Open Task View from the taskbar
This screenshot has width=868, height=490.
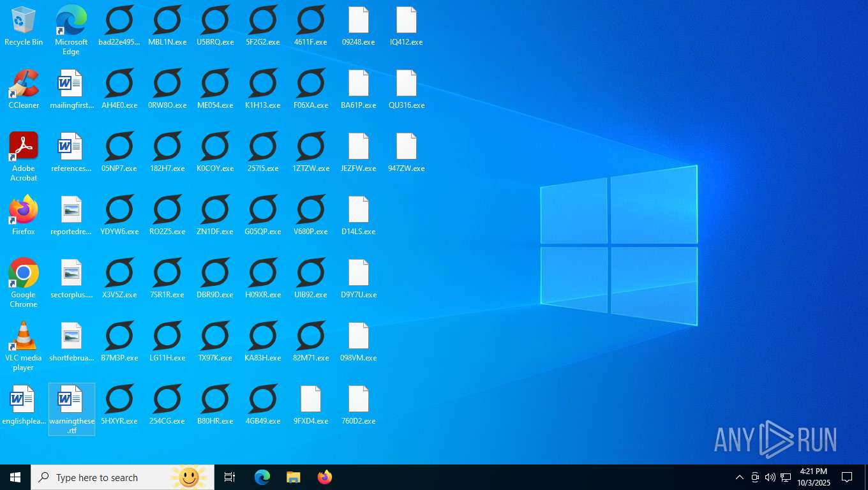[x=230, y=477]
